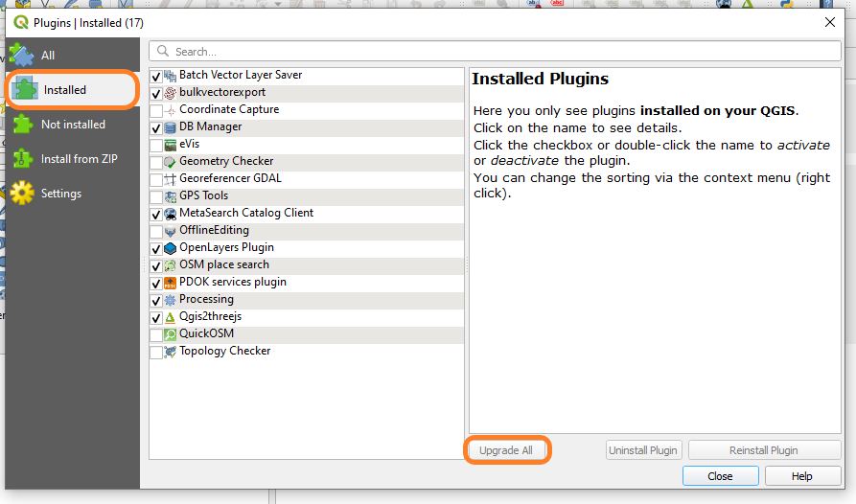Open Install from ZIP tab
Image resolution: width=856 pixels, height=504 pixels.
72,159
